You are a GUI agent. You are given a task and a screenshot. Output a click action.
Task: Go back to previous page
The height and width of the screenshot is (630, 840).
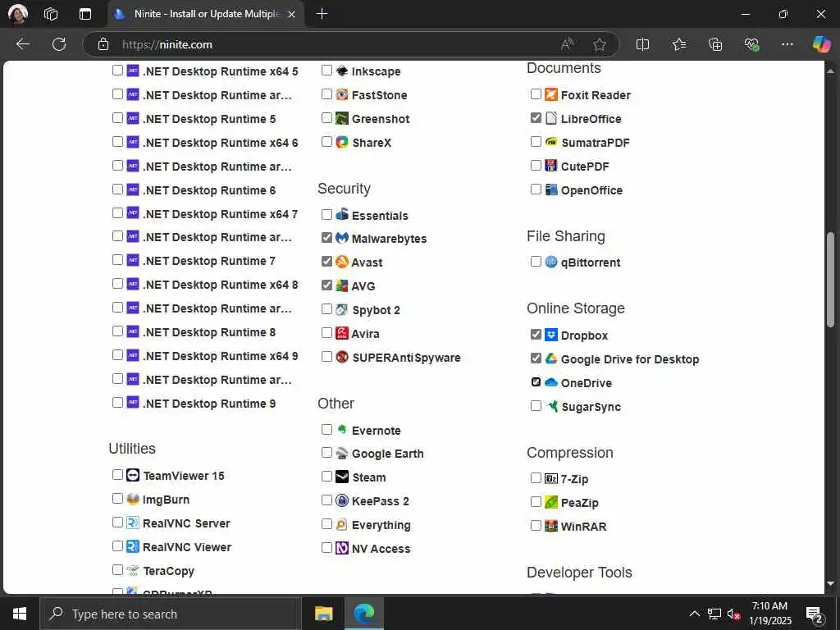pyautogui.click(x=23, y=44)
